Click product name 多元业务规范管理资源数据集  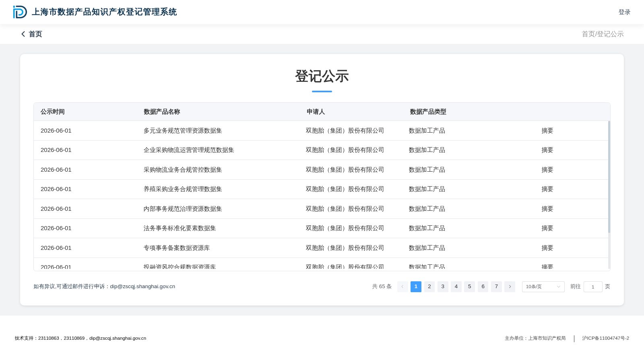tap(183, 131)
